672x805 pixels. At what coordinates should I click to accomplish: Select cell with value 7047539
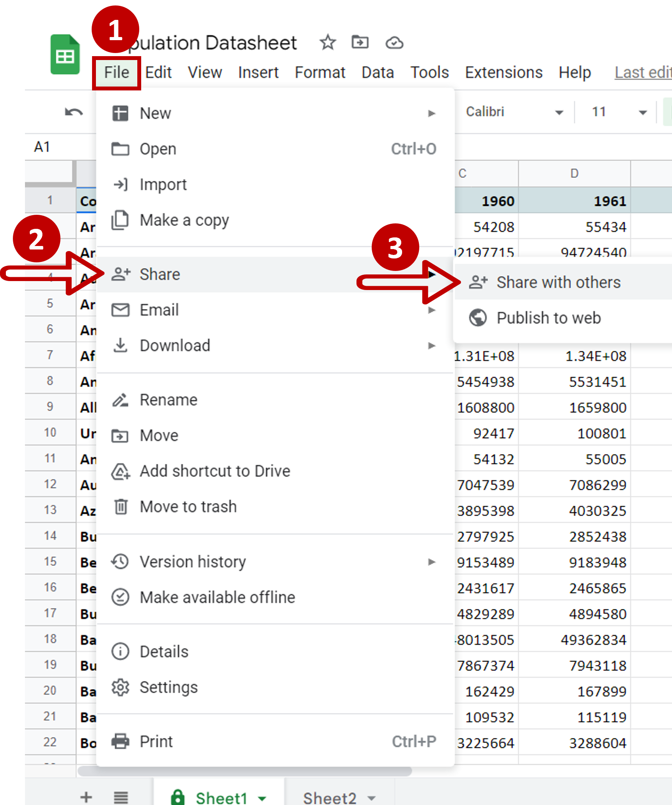point(486,485)
